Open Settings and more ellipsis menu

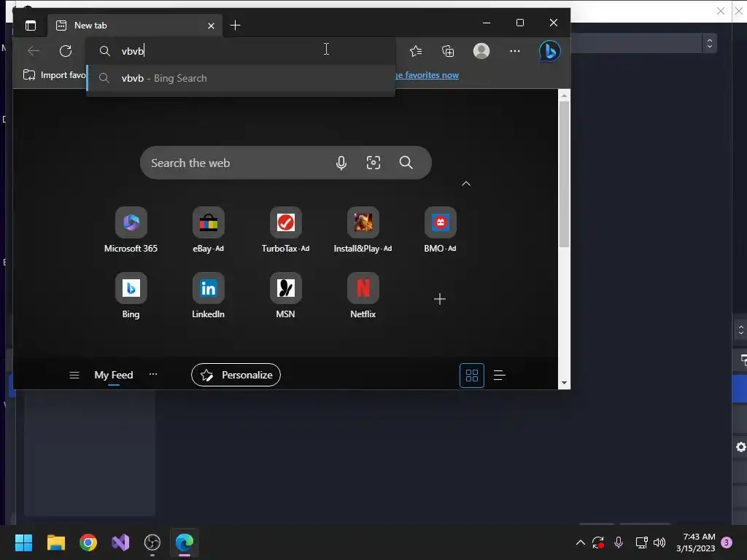tap(514, 51)
